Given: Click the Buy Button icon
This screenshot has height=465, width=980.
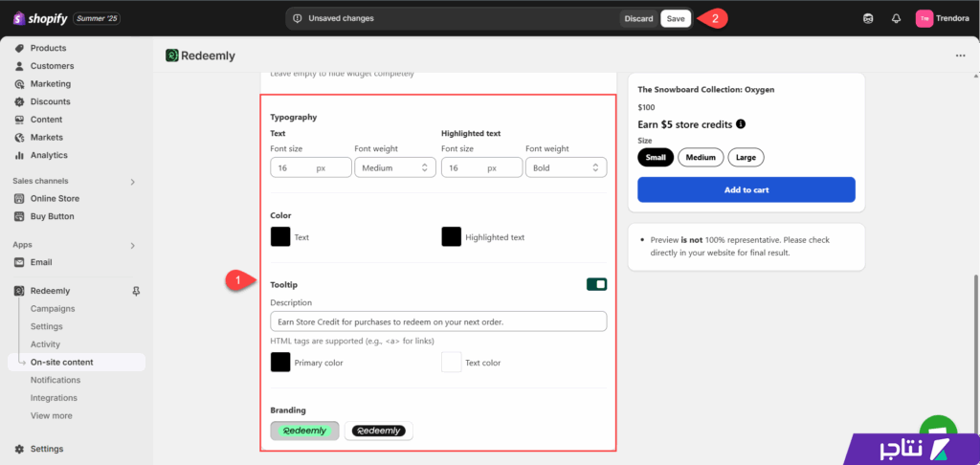Looking at the screenshot, I should [x=19, y=216].
